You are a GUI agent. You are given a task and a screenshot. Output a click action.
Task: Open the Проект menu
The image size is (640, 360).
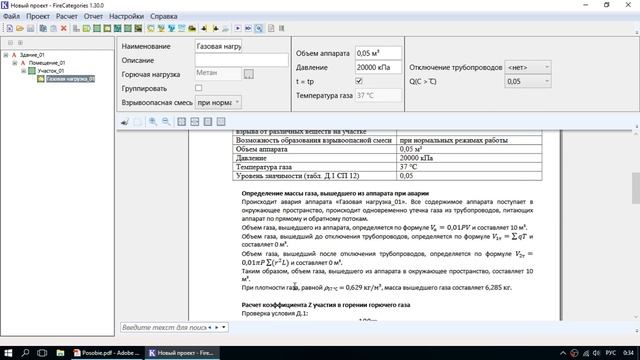point(38,16)
